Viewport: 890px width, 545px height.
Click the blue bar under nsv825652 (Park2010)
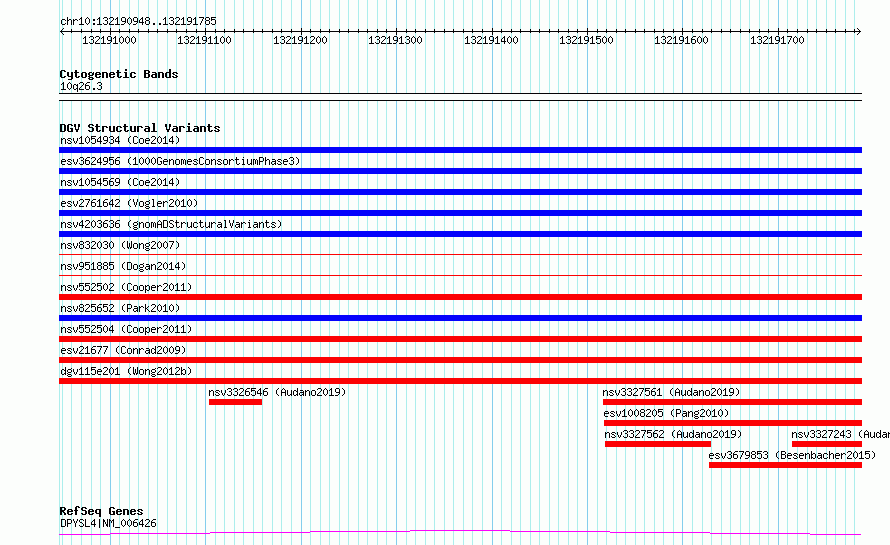click(x=460, y=318)
